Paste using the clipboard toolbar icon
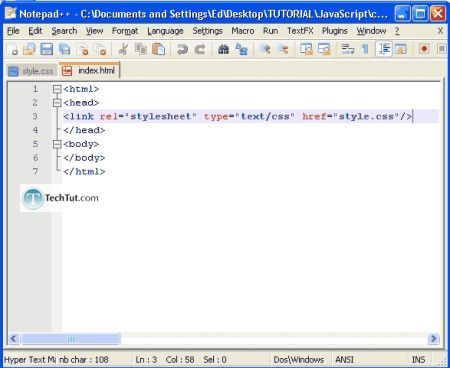Viewport: 450px width, 368px height. (x=159, y=49)
